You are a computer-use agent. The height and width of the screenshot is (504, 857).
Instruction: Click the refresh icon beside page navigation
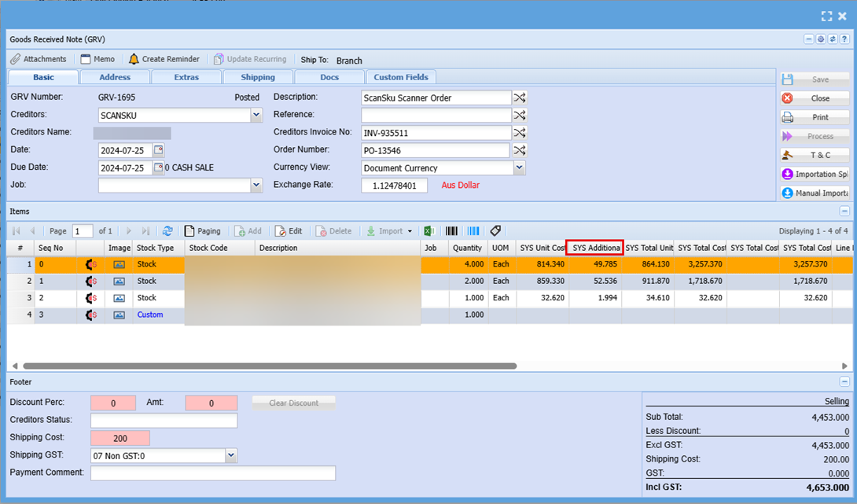(x=167, y=231)
